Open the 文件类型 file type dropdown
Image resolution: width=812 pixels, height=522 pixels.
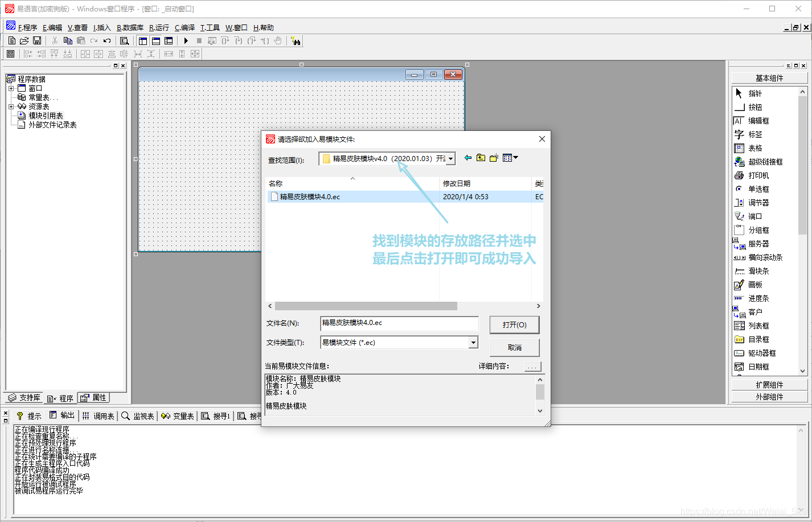473,343
